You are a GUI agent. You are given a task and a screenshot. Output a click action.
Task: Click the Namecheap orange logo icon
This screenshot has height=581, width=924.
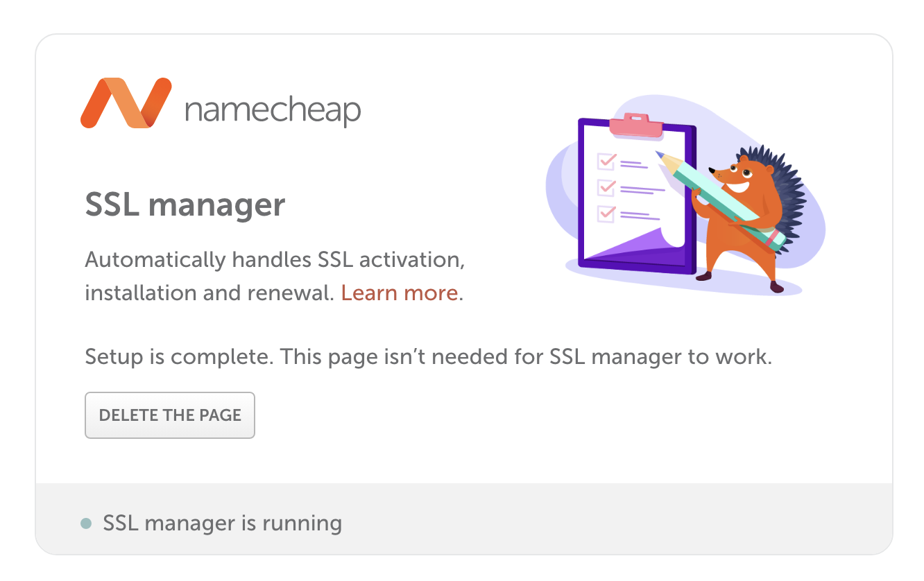tap(126, 103)
